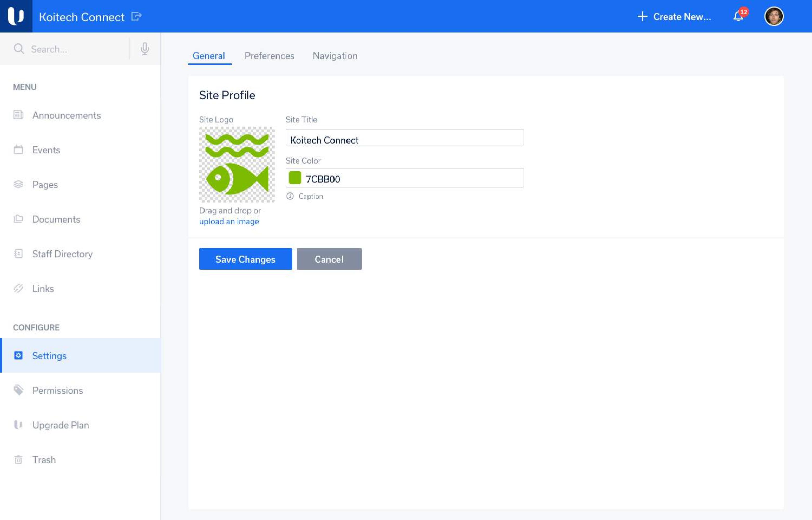Click the green Site Color swatch
Image resolution: width=812 pixels, height=520 pixels.
(x=295, y=178)
